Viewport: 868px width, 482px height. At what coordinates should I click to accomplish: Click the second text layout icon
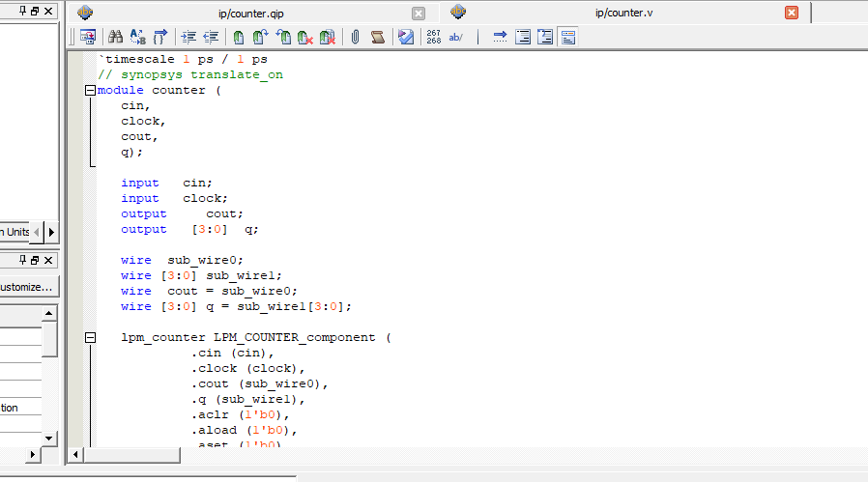545,37
